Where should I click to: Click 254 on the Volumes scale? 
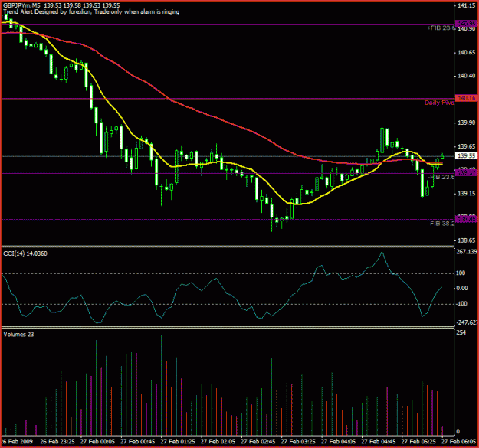click(461, 332)
